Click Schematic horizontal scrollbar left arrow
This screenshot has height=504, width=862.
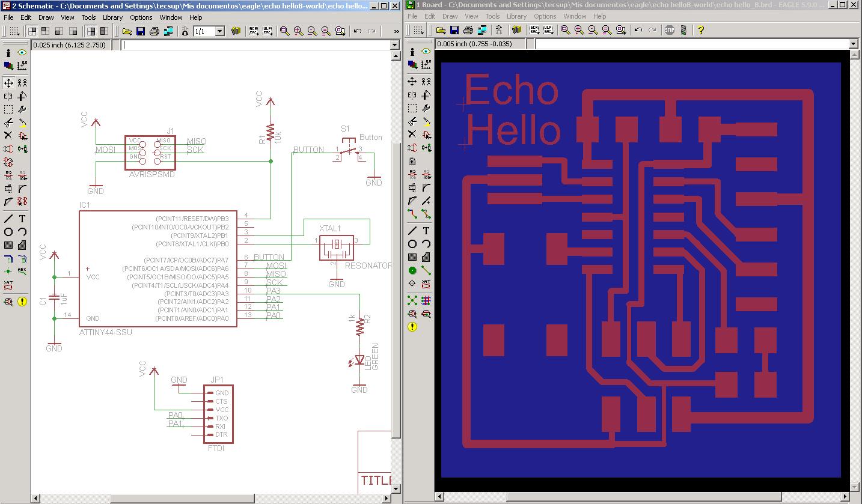point(36,498)
